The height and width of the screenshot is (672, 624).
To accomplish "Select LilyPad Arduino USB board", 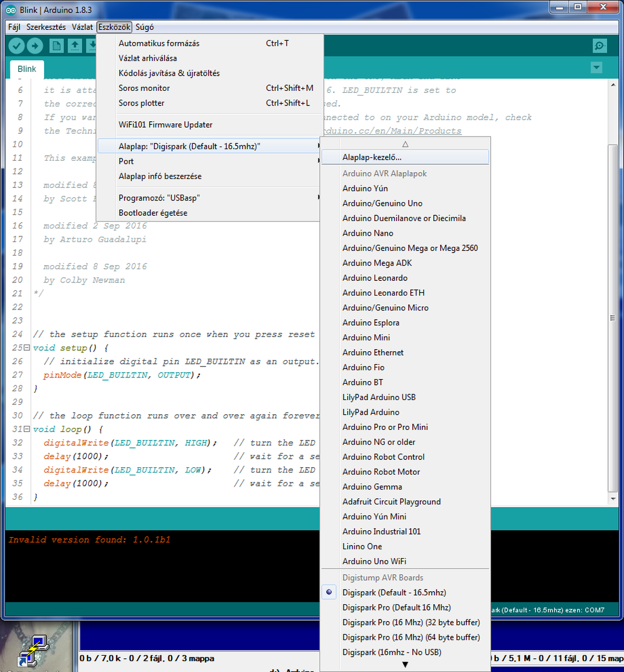I will click(x=404, y=397).
